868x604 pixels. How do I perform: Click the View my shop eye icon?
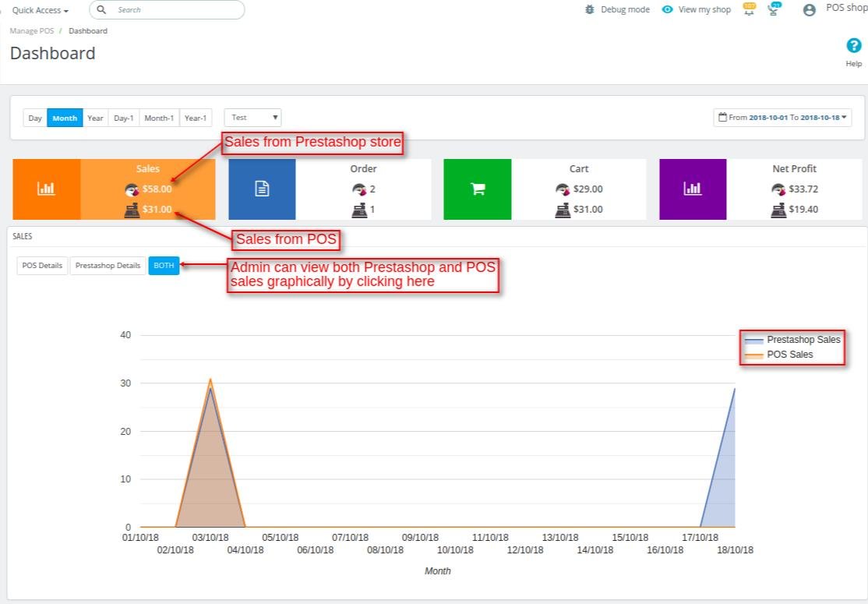[x=668, y=9]
